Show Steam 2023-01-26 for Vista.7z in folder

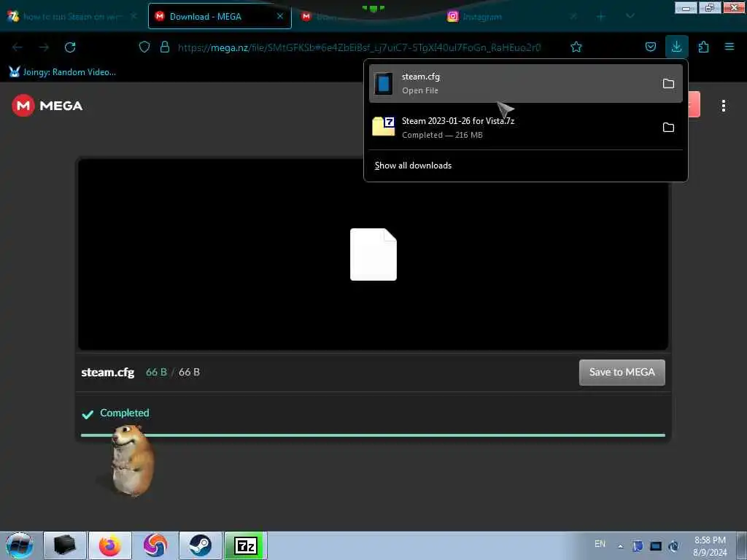(x=668, y=128)
